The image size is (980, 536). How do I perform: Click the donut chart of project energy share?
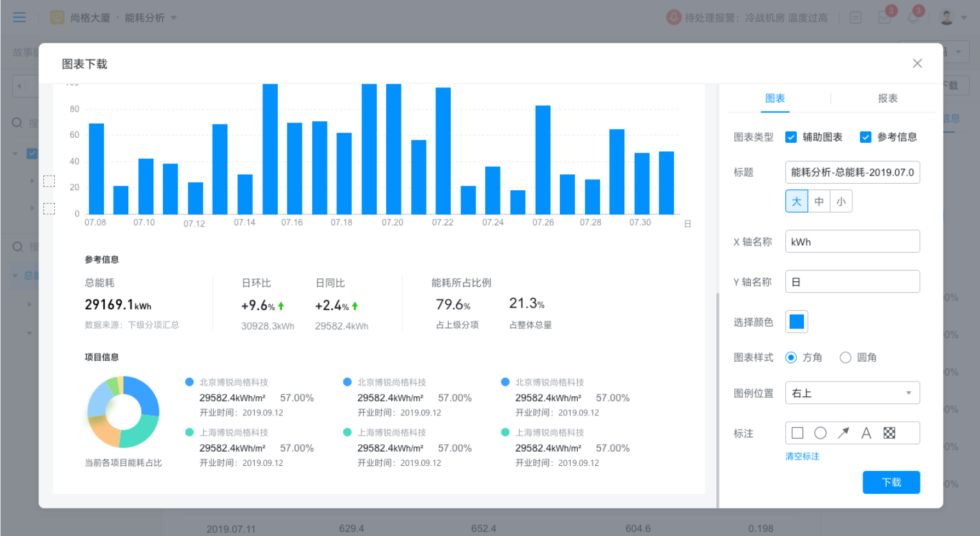[x=123, y=412]
